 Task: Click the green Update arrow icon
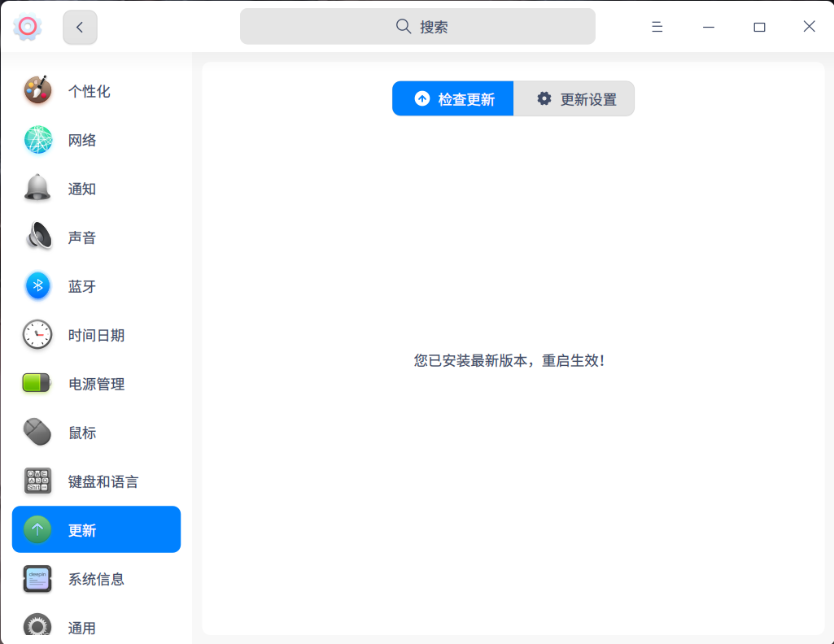37,529
